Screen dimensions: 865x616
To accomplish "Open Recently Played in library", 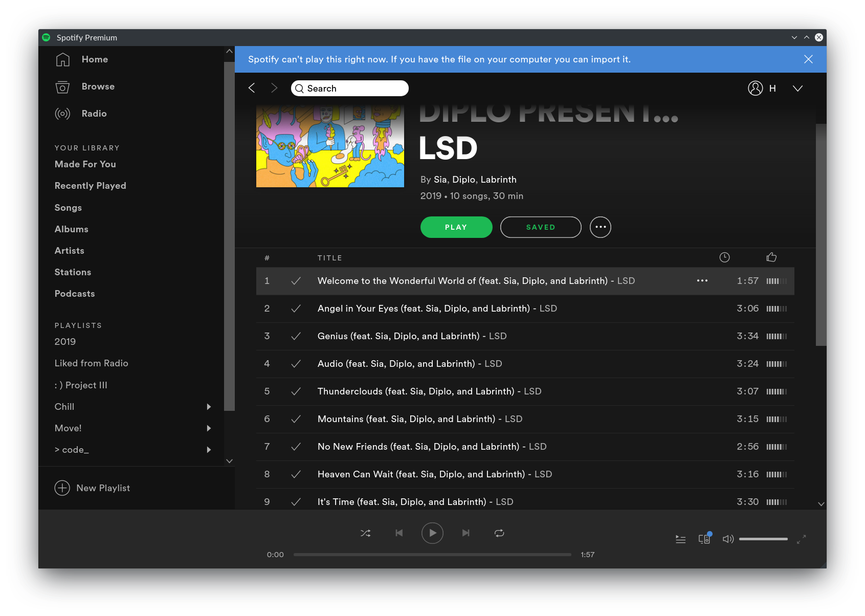I will tap(91, 186).
